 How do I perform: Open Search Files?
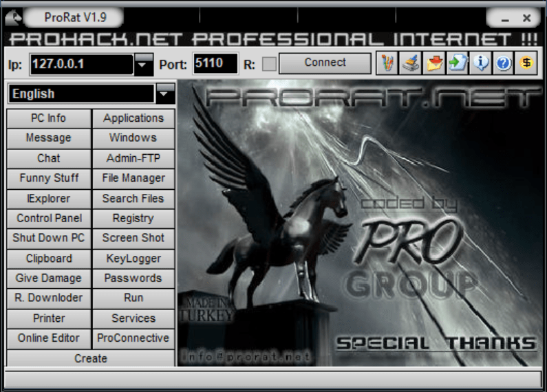[133, 199]
